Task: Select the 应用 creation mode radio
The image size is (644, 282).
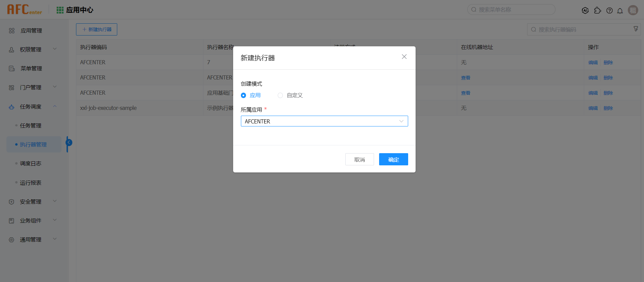Action: [243, 95]
